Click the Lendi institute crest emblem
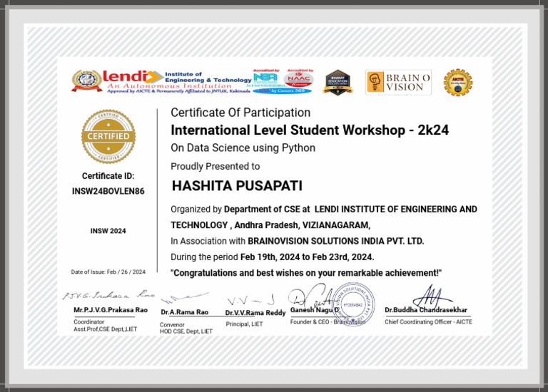This screenshot has width=548, height=392. pyautogui.click(x=87, y=81)
